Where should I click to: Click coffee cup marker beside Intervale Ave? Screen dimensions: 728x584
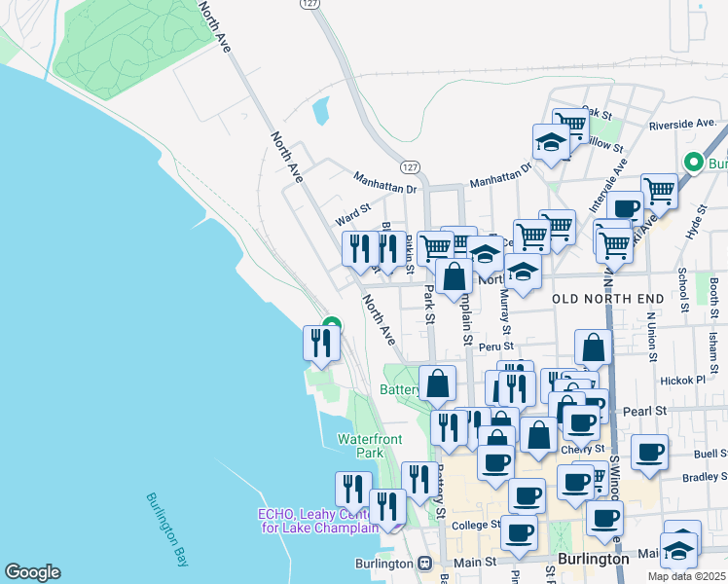tap(626, 207)
